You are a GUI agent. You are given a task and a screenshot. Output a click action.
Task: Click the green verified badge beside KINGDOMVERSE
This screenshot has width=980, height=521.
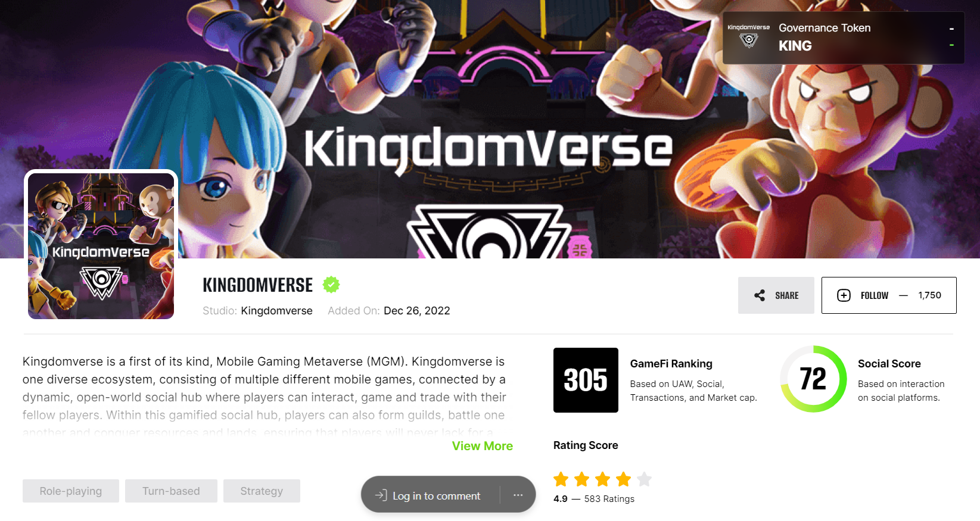click(x=331, y=285)
